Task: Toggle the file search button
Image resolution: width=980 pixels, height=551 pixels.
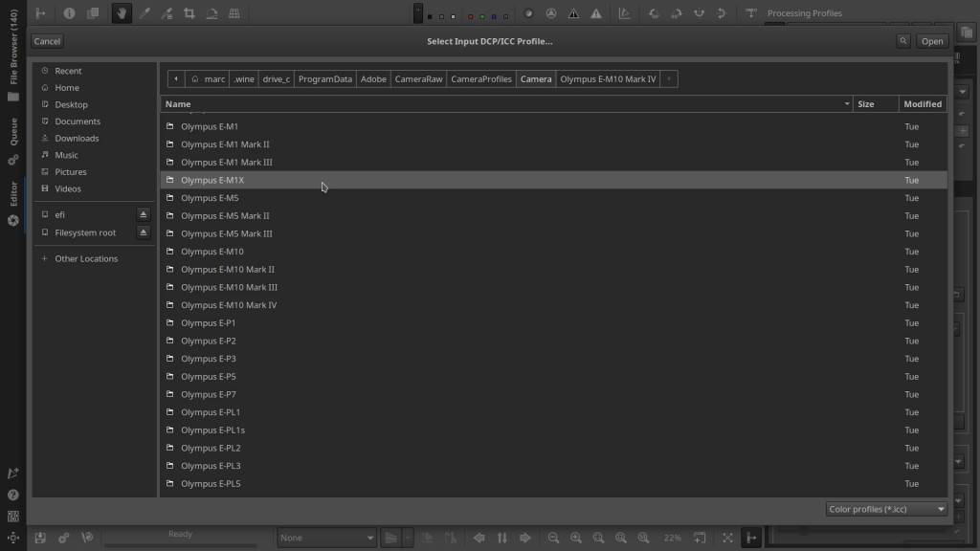Action: point(903,41)
